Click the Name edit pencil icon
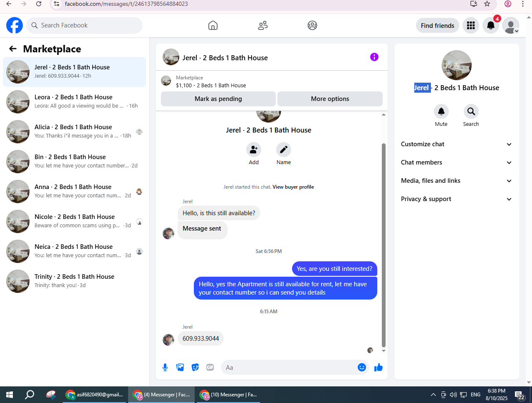The image size is (532, 403). point(284,150)
